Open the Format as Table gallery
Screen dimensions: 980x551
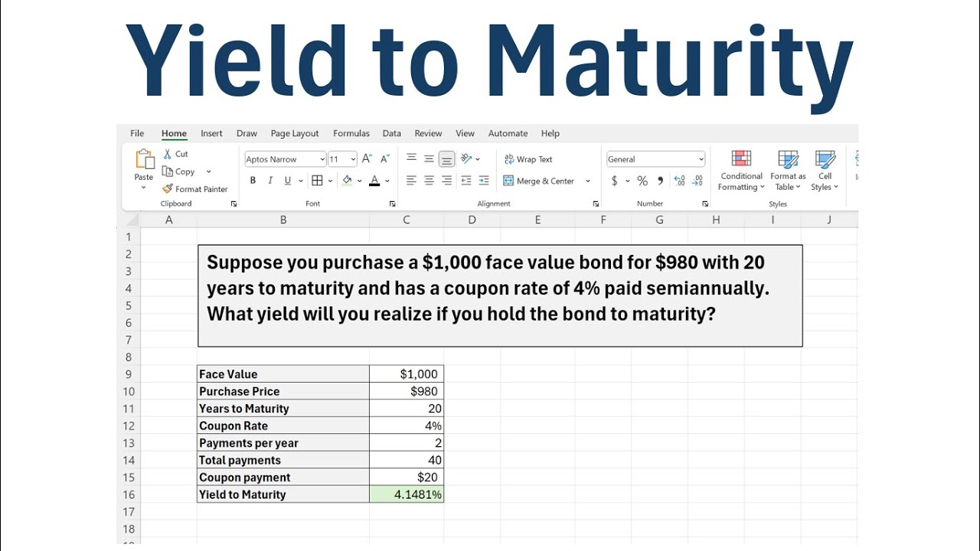(788, 171)
